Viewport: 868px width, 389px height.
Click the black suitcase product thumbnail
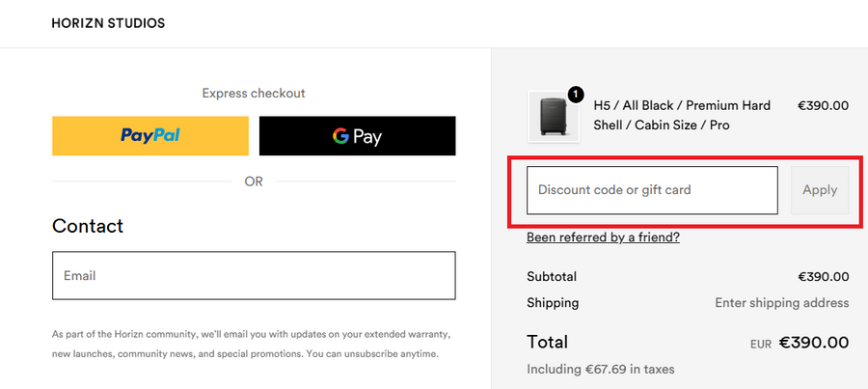click(552, 116)
